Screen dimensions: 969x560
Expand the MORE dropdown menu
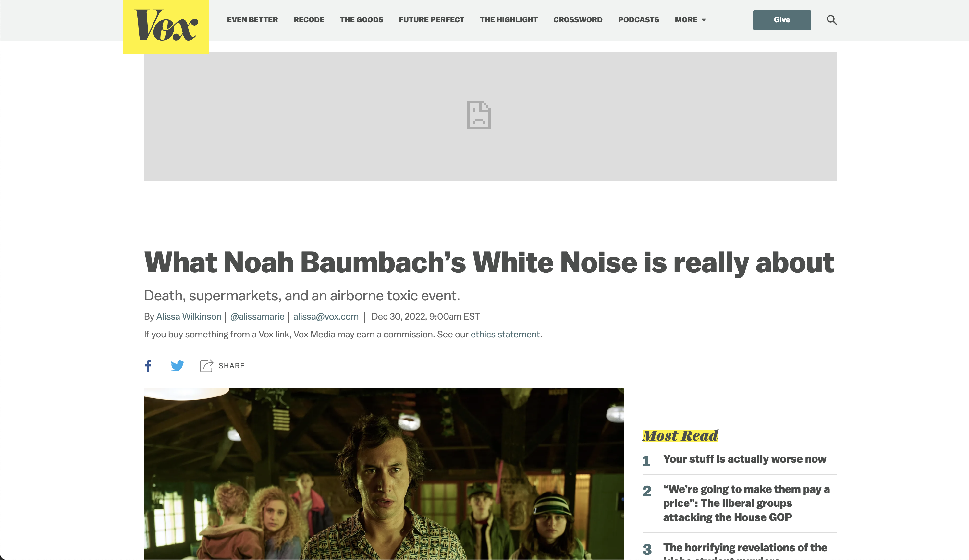tap(690, 20)
